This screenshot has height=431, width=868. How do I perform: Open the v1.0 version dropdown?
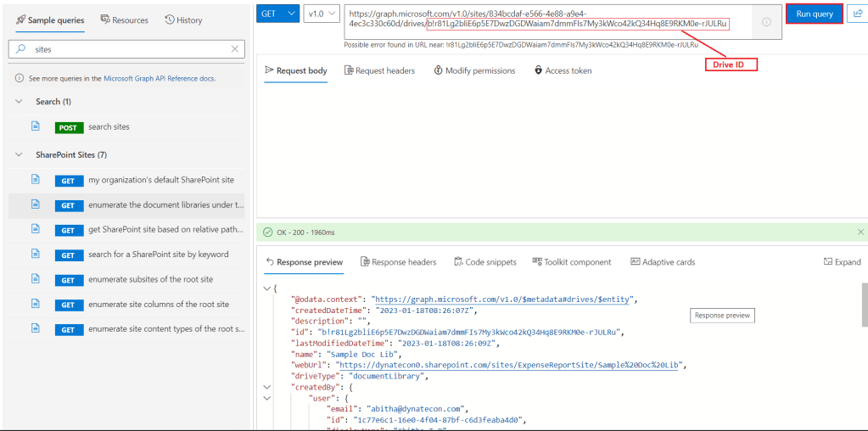322,14
